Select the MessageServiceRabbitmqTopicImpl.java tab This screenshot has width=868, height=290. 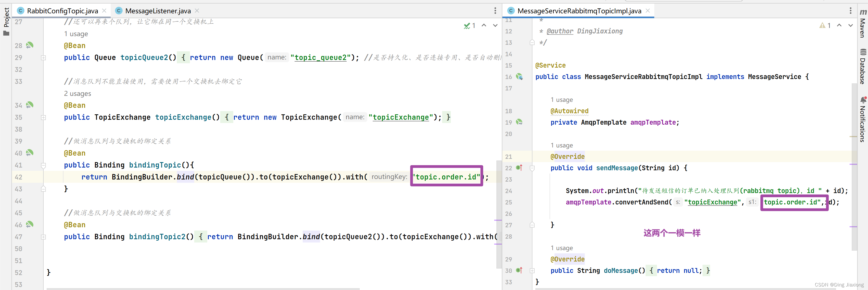click(579, 11)
